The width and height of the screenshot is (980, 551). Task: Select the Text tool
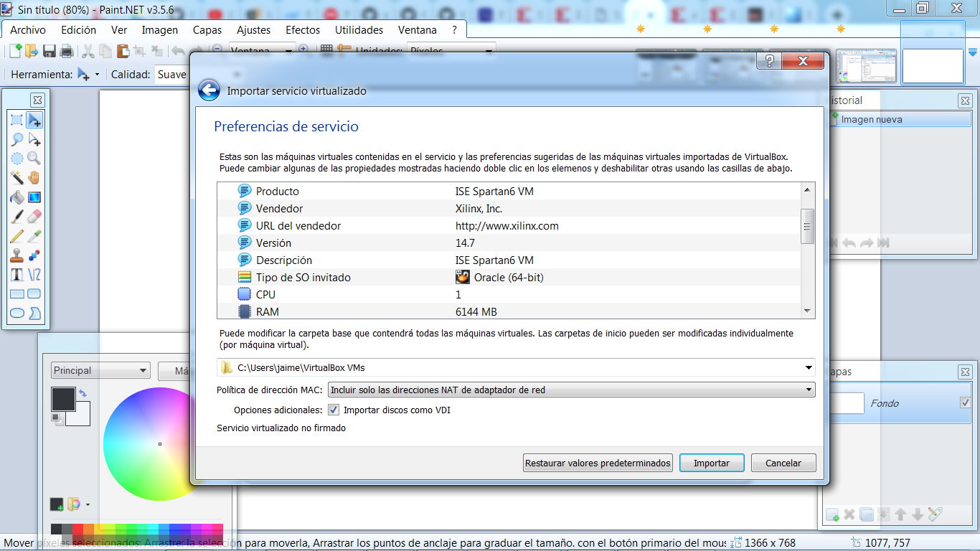(17, 274)
